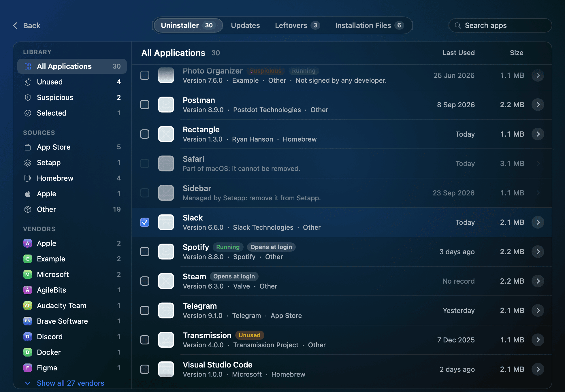Screen dimensions: 565x392
Task: Open the Slack row detail chevron
Action: (x=538, y=222)
